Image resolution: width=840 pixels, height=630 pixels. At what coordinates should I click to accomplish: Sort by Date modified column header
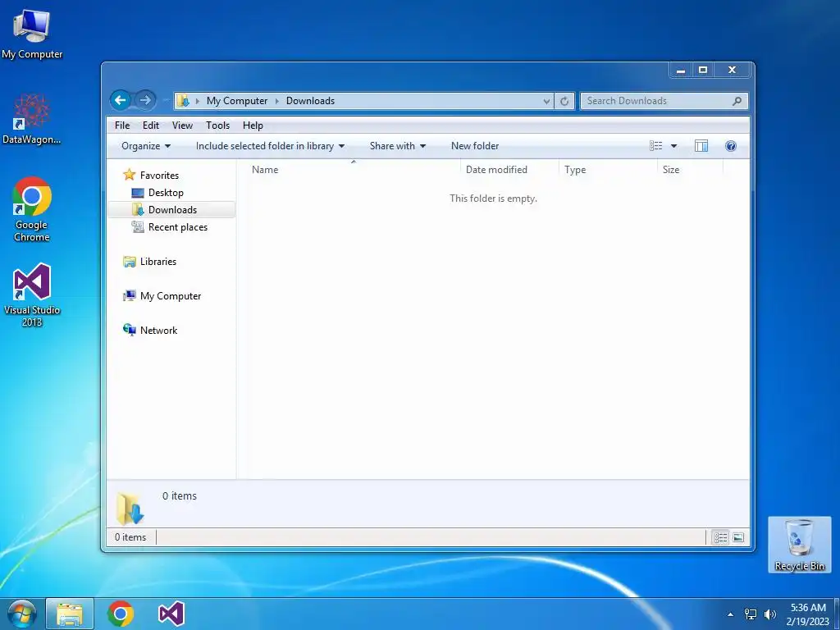[x=509, y=169]
